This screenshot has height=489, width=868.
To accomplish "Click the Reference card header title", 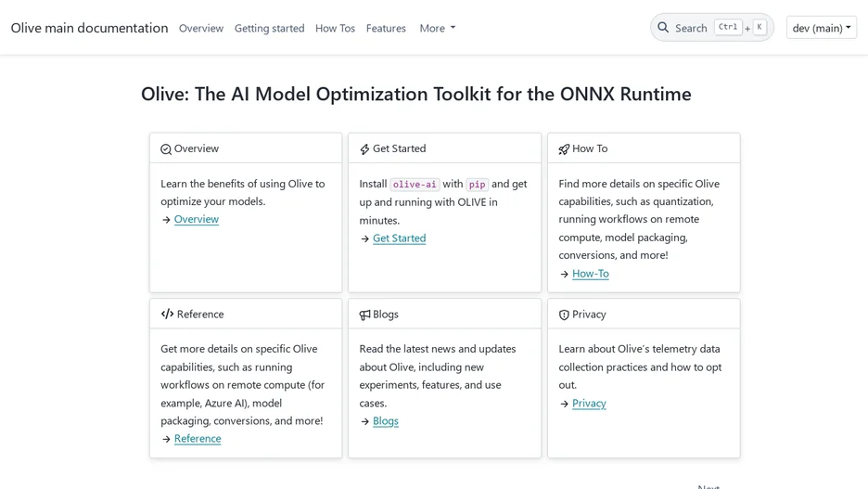I will point(200,314).
